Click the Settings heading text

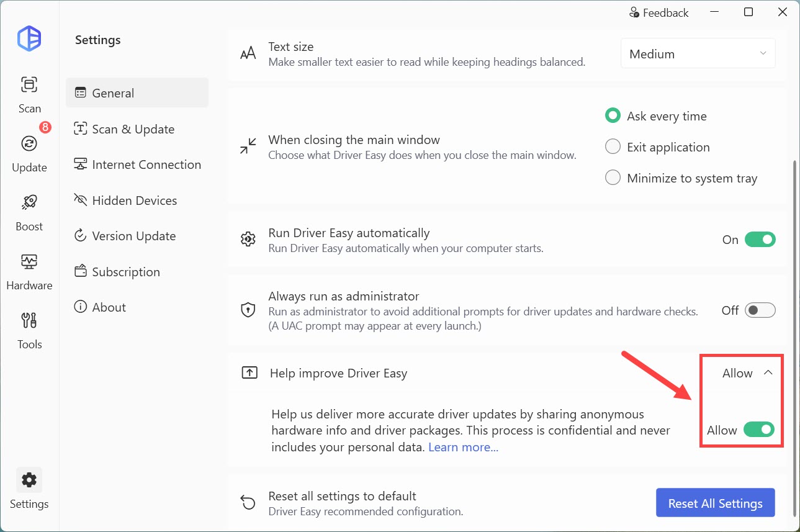click(98, 40)
